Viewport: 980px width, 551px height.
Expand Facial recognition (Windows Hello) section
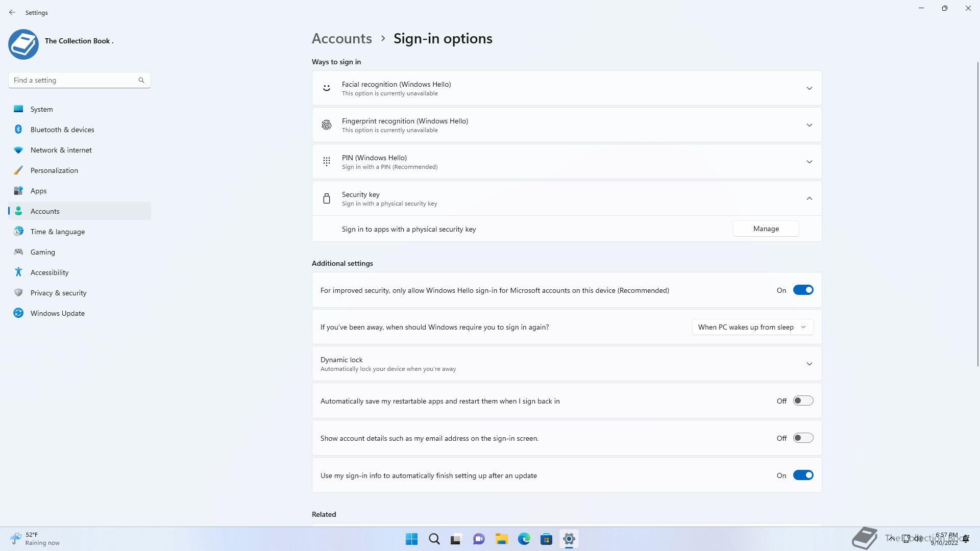(809, 88)
